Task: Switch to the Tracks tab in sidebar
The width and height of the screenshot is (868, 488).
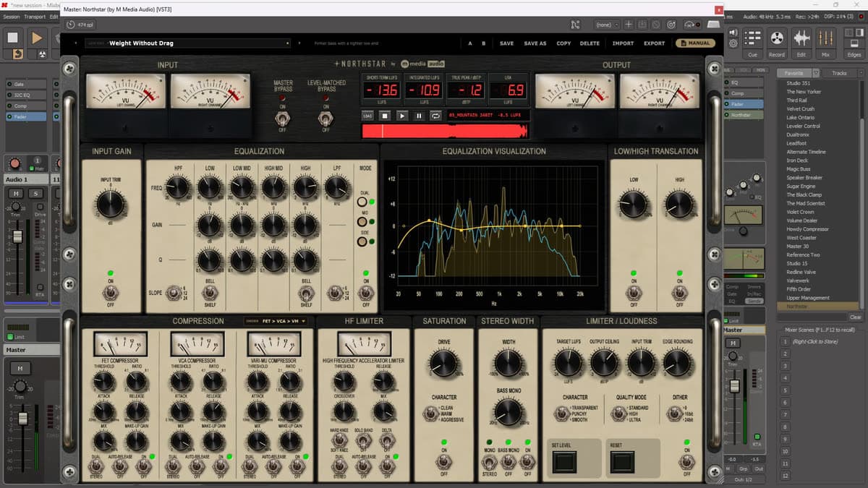Action: [x=839, y=73]
